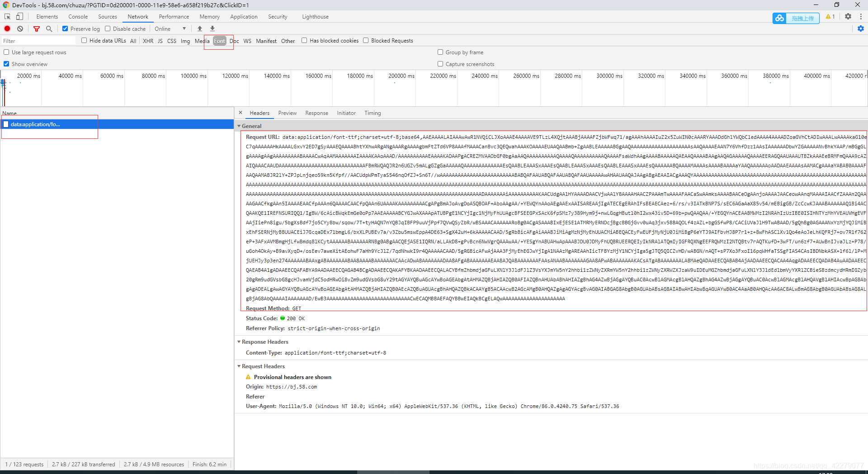868x474 pixels.
Task: Import HAR file upload arrow icon
Action: point(200,28)
